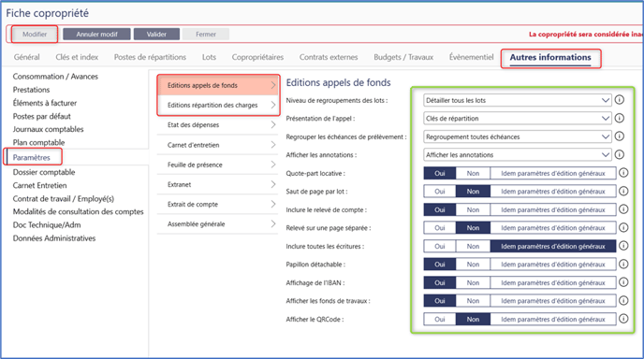Expand Assemblée générale section
Screen dimensions: 644x359
[x=218, y=224]
